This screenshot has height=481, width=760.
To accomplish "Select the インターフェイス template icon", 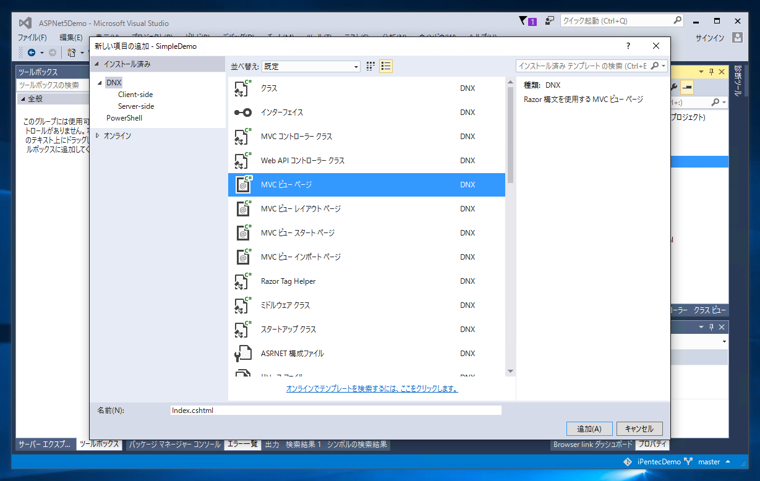I will 243,112.
